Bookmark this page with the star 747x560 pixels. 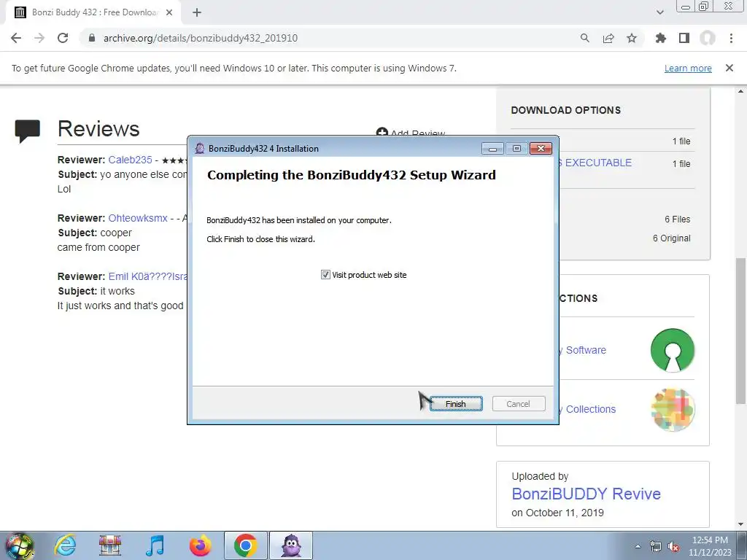(632, 38)
